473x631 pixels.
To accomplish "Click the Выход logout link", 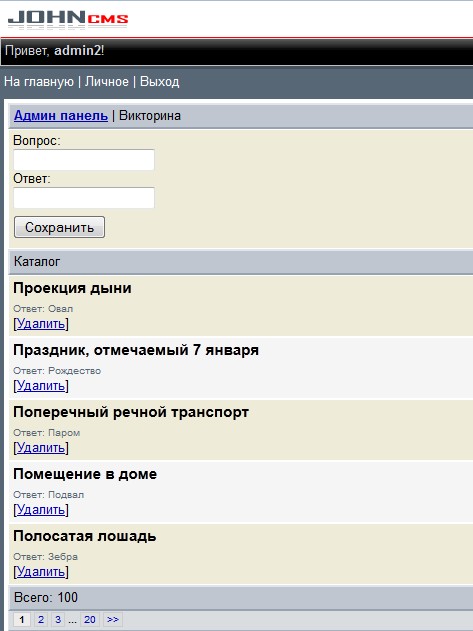I will pos(159,82).
